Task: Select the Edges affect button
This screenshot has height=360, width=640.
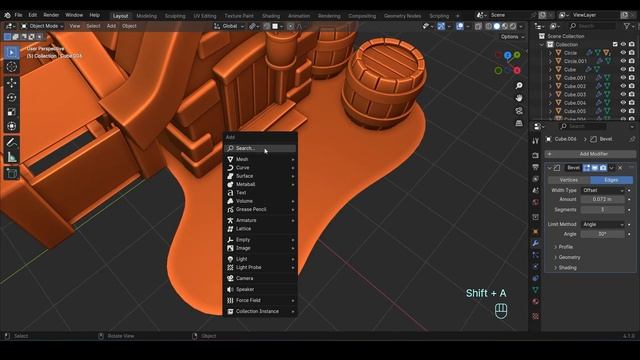Action: 611,180
